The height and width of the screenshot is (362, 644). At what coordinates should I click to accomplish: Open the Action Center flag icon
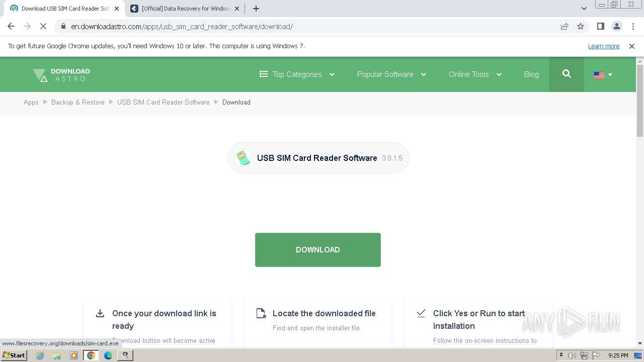[x=596, y=355]
